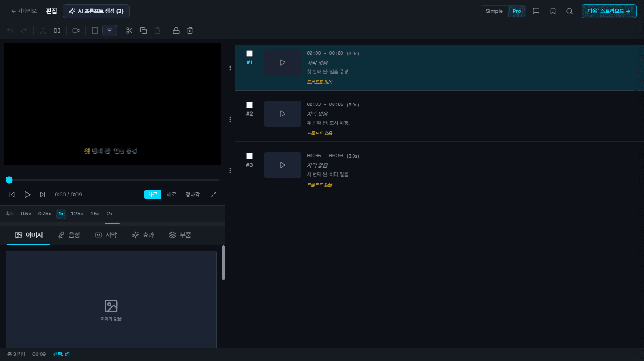644x361 pixels.
Task: Click the image panel vertical scrollbar
Action: (x=223, y=263)
